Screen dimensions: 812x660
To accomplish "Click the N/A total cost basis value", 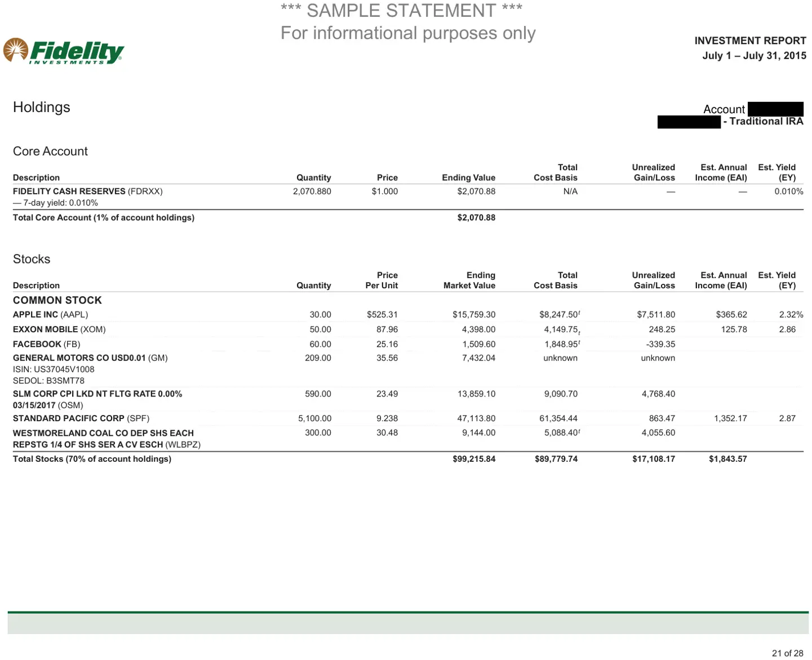I will point(570,191).
